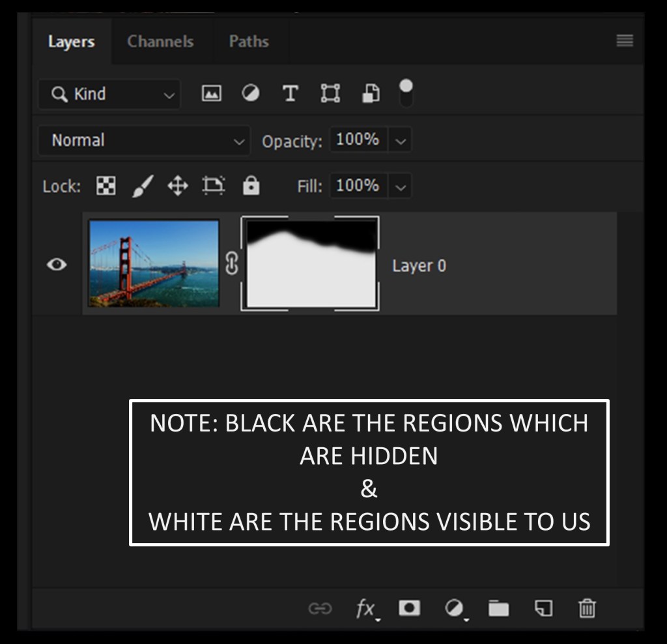Filter for smart object layers
667x644 pixels.
(371, 94)
